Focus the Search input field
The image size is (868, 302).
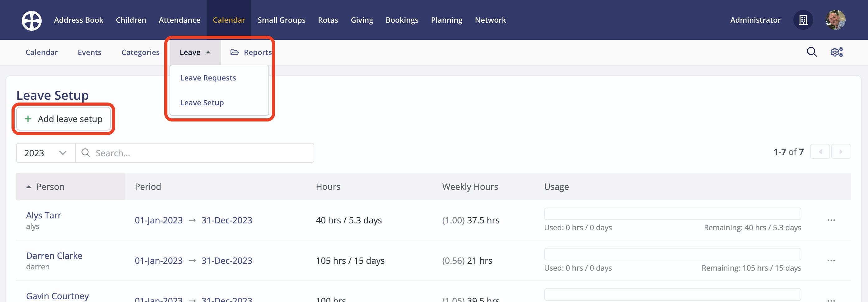[x=195, y=153]
